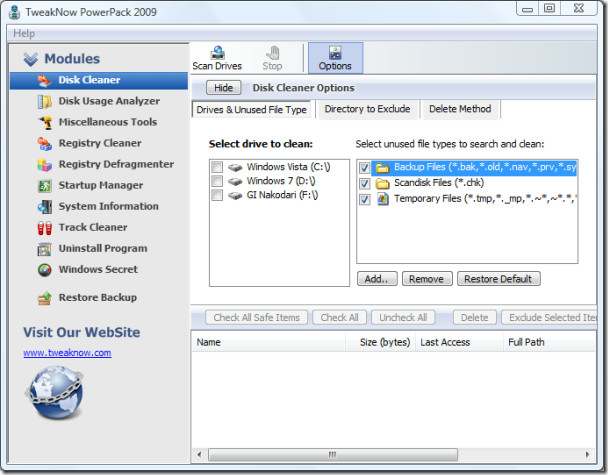608x475 pixels.
Task: Click the Hide button
Action: (224, 88)
